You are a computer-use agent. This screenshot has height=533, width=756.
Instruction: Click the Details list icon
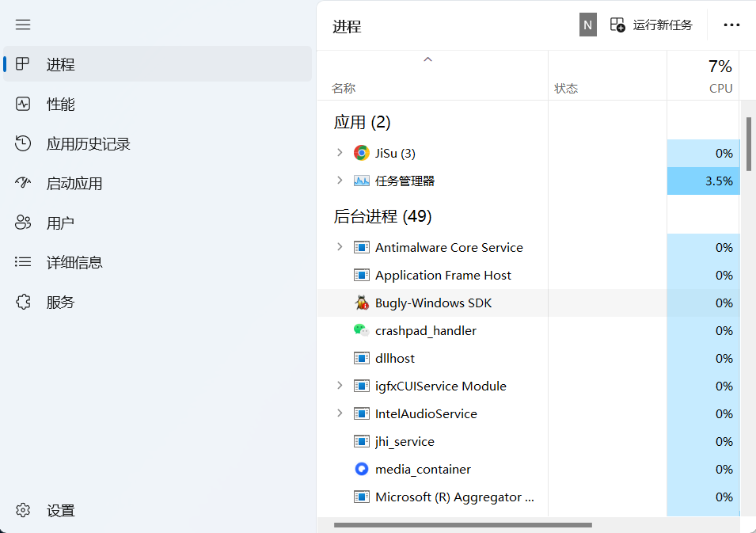pyautogui.click(x=23, y=262)
